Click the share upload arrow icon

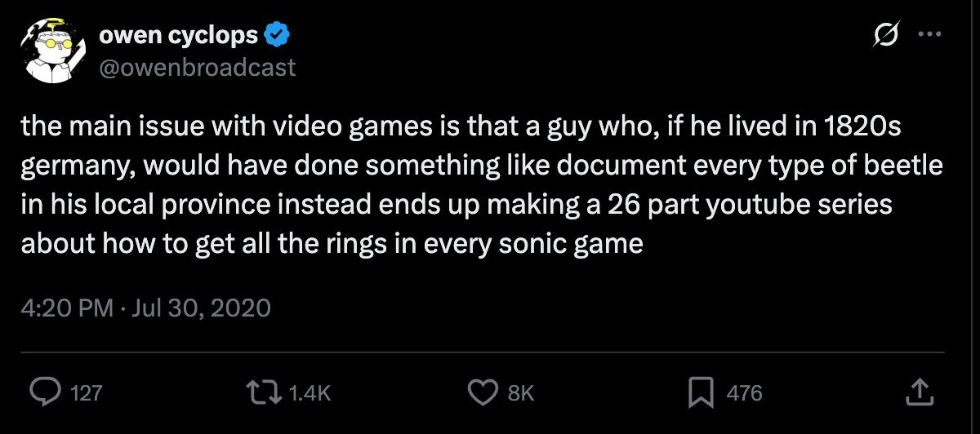[919, 392]
